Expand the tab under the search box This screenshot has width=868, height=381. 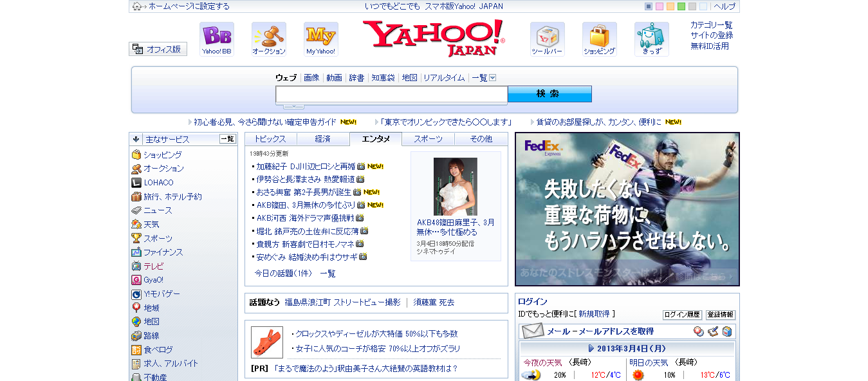(x=293, y=106)
